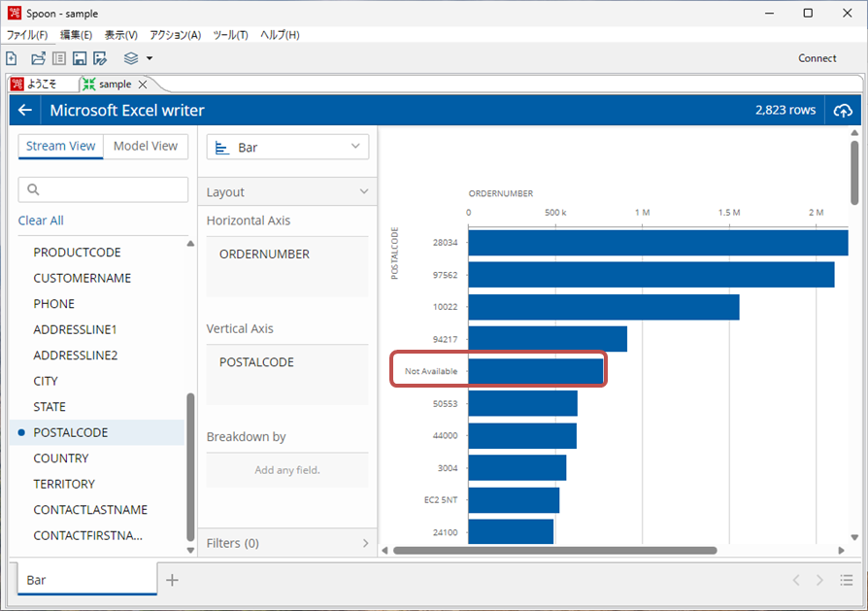Select the COUNTRY field

click(61, 458)
